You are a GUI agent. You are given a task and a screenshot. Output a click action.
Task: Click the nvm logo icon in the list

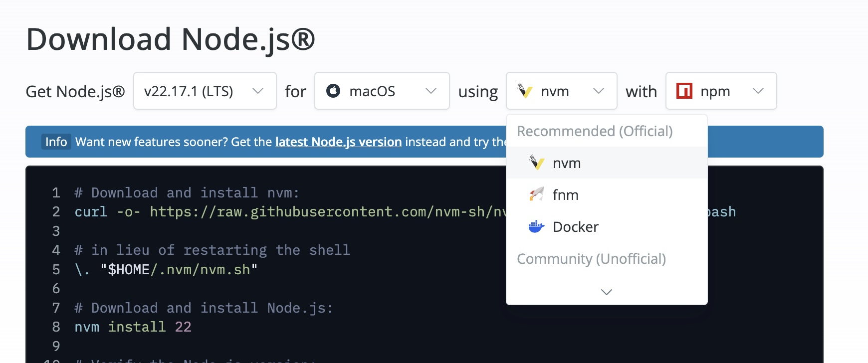537,163
